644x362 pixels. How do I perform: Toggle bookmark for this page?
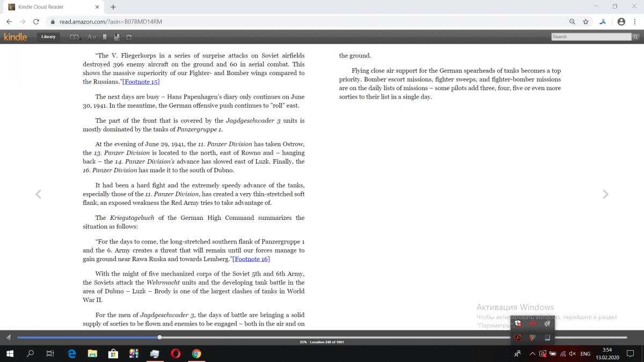click(x=105, y=37)
